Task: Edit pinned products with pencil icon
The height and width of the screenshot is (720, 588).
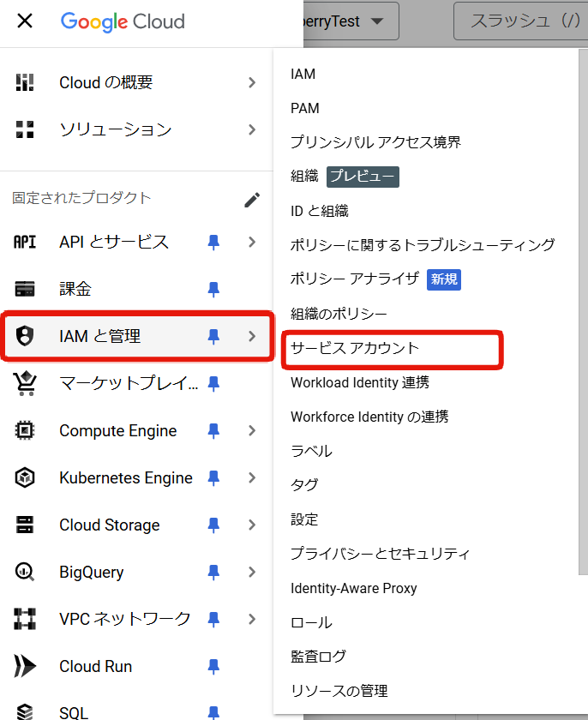Action: [x=252, y=199]
